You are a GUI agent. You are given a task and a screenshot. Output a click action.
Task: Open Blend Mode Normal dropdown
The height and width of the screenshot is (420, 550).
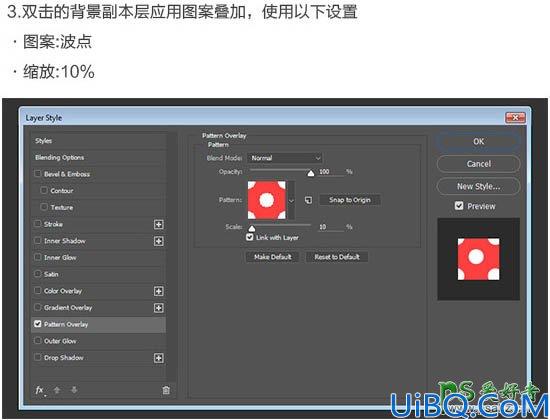point(284,158)
